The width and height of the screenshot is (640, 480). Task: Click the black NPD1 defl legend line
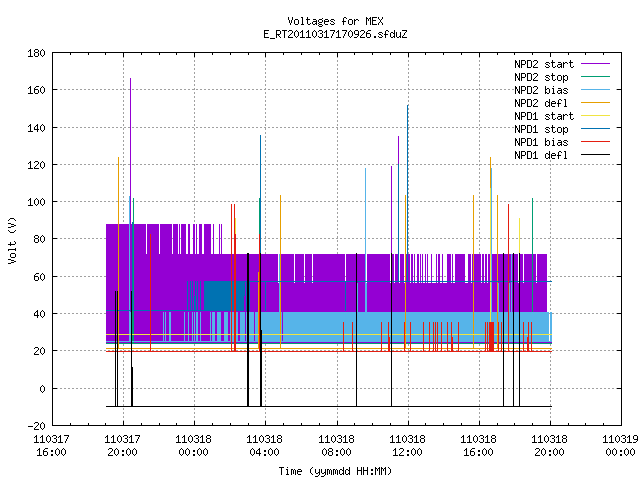595,155
